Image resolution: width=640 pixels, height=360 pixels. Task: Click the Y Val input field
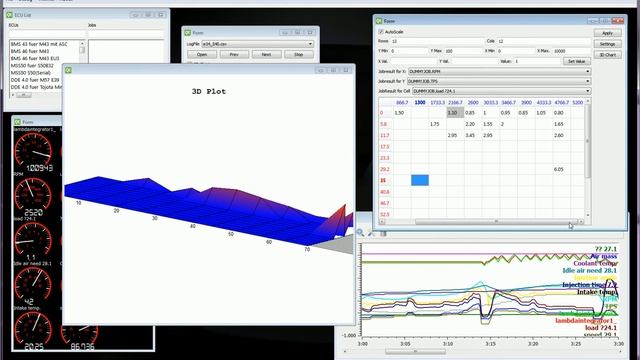point(474,61)
